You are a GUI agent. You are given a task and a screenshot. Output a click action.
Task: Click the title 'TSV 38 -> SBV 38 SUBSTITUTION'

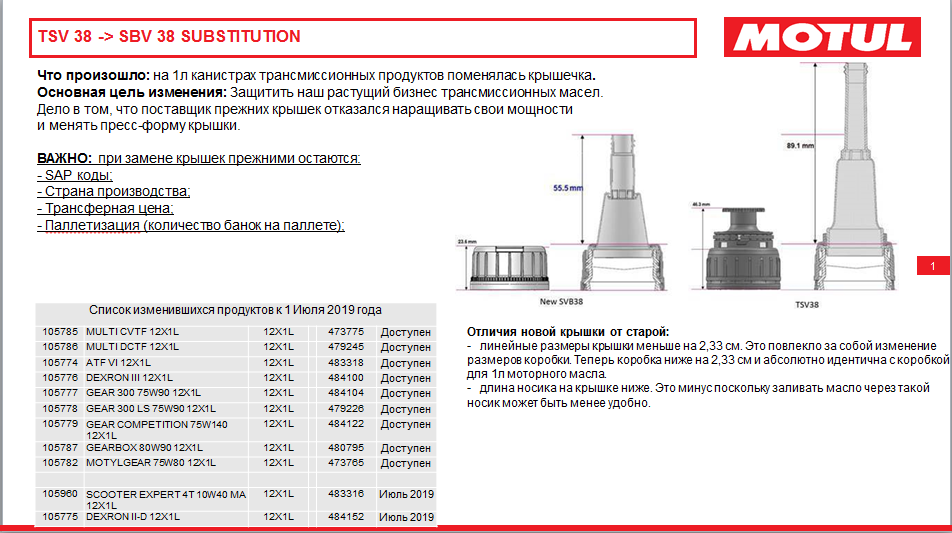(169, 36)
